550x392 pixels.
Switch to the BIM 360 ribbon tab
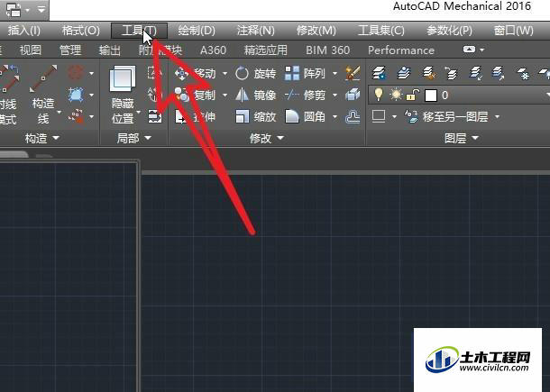click(x=327, y=50)
